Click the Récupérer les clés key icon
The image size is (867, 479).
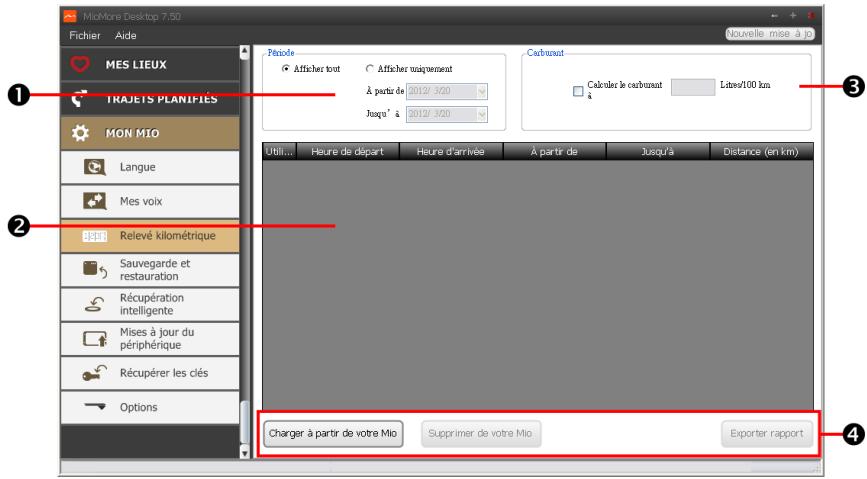click(90, 373)
